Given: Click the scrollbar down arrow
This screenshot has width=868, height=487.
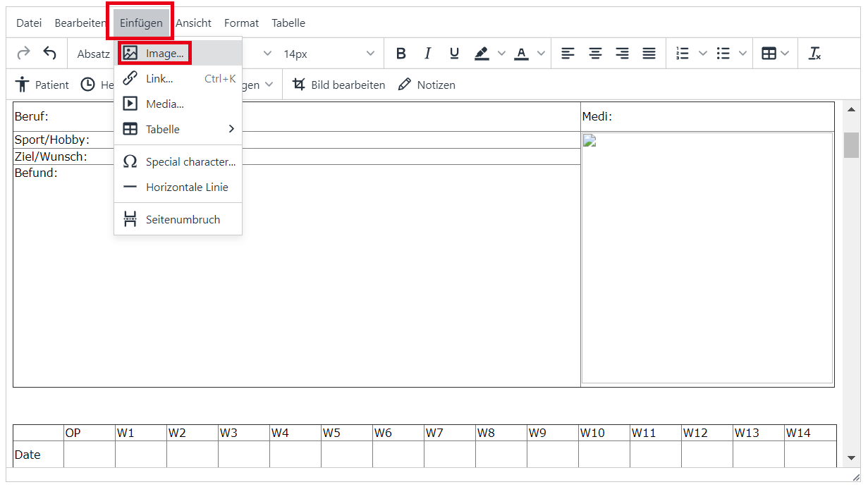Looking at the screenshot, I should click(851, 458).
